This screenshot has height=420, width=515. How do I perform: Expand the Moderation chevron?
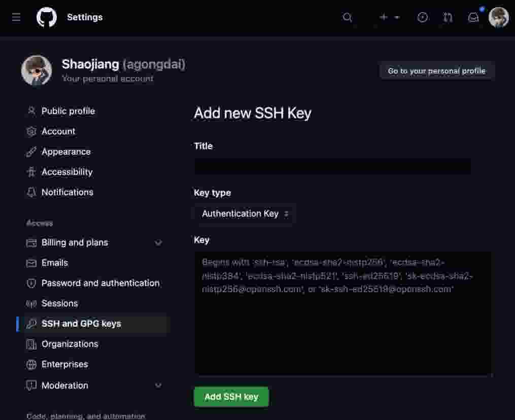point(158,385)
